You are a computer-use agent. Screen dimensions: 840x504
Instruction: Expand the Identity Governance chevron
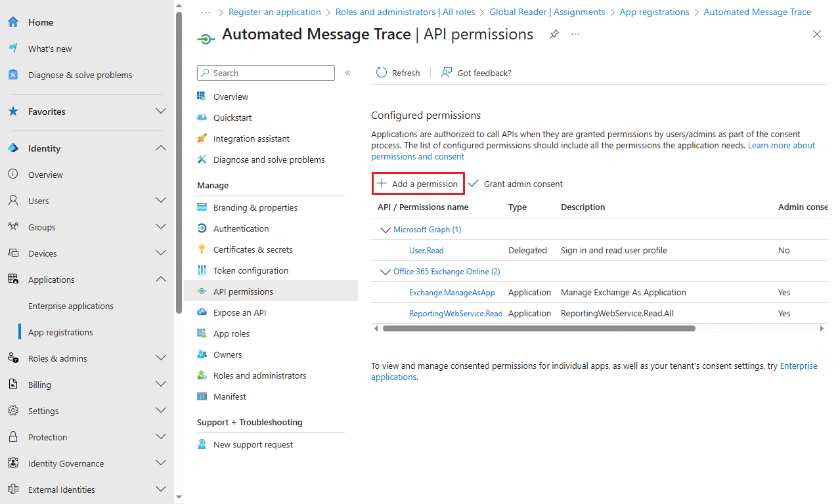(x=161, y=463)
